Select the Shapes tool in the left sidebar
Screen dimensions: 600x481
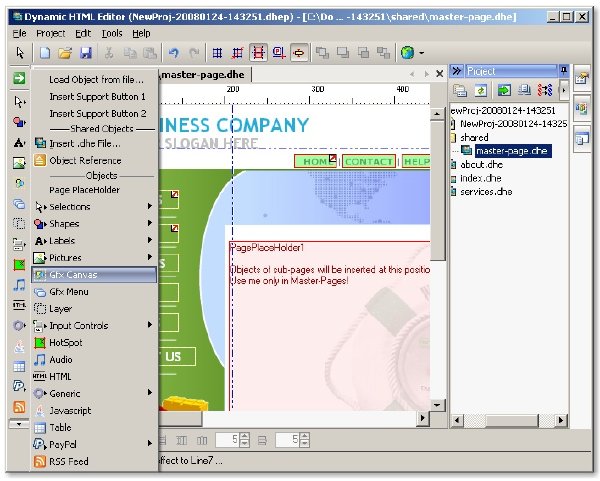click(x=19, y=122)
